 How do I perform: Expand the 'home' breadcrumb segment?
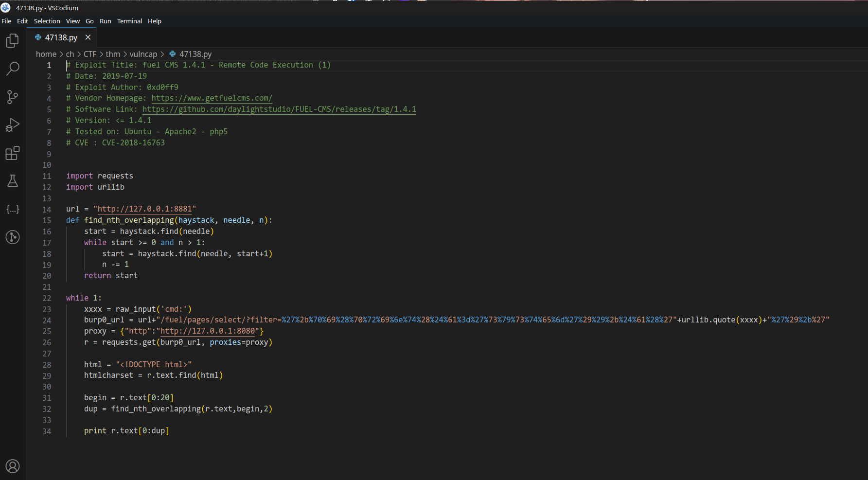click(x=46, y=54)
